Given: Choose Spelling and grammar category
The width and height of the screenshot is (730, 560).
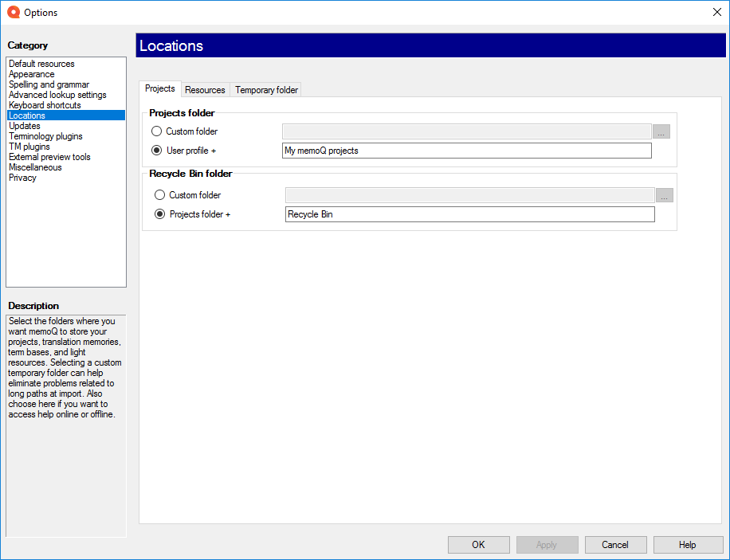Looking at the screenshot, I should pos(49,84).
